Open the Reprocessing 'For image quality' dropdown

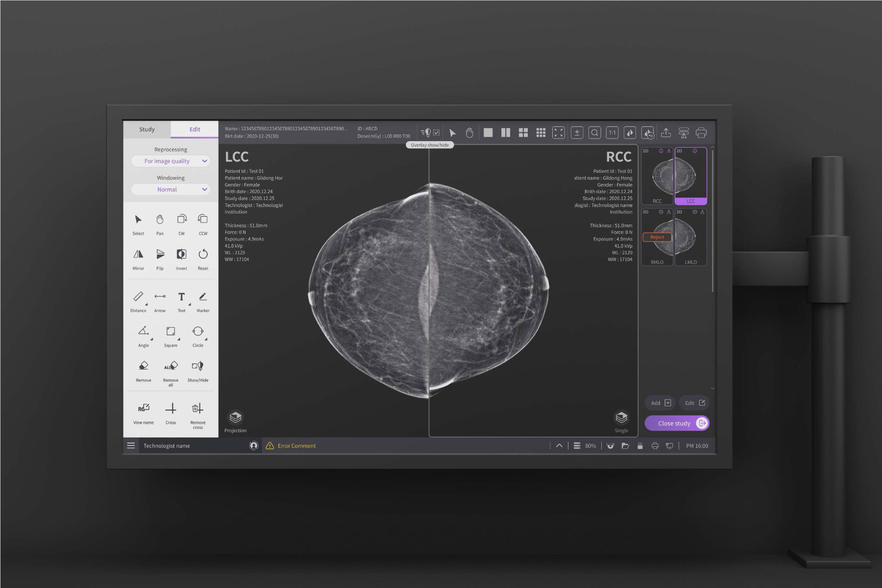click(171, 161)
